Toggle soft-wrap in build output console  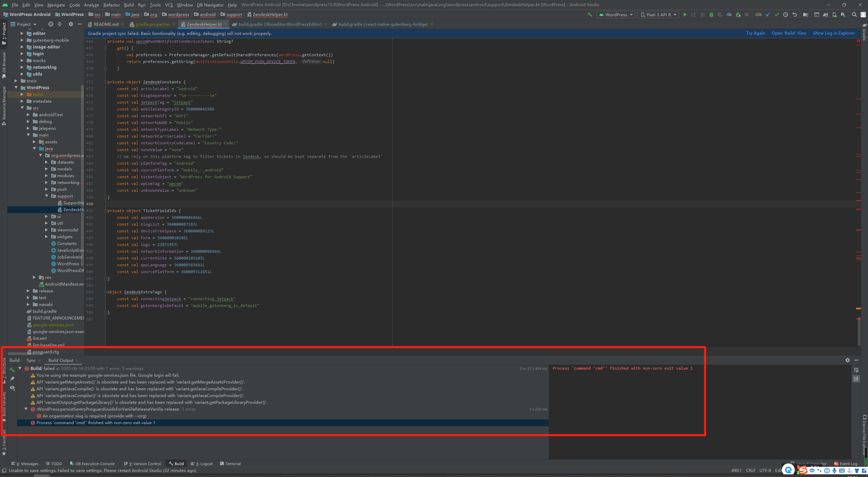click(856, 370)
